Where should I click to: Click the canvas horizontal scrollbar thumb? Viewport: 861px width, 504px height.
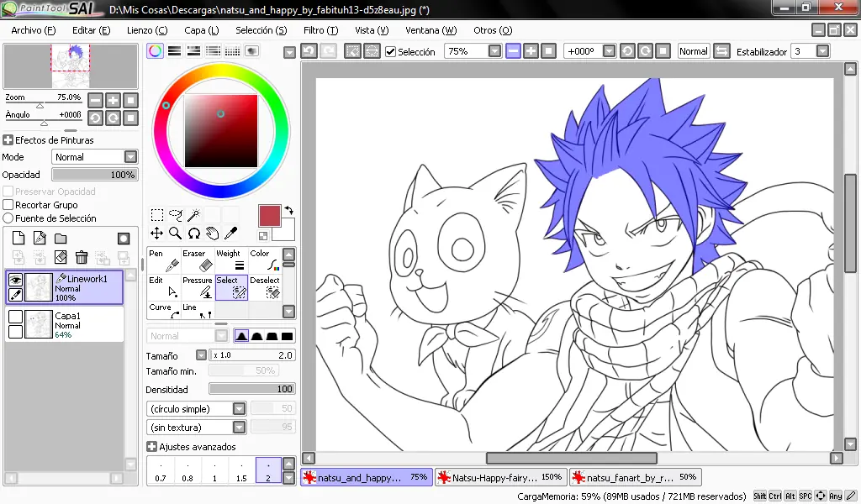click(572, 458)
